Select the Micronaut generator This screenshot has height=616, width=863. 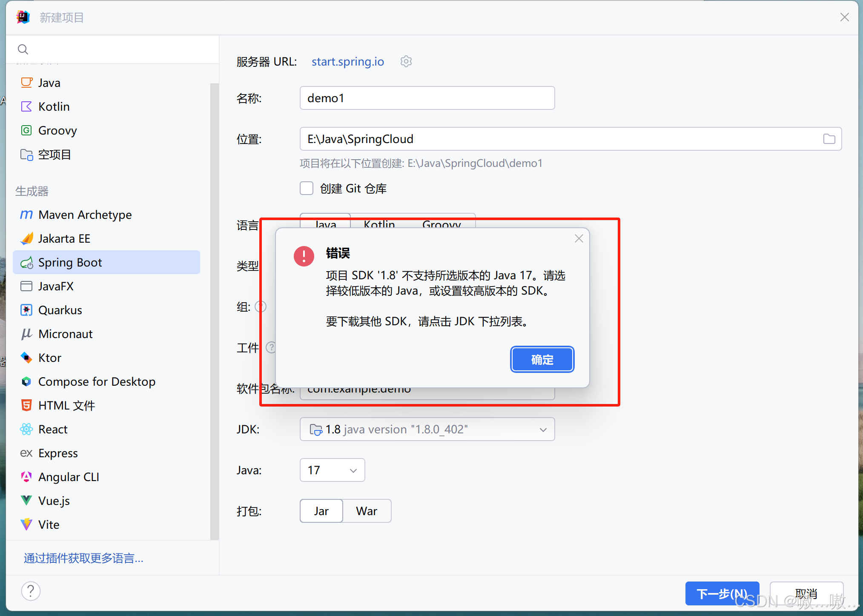pos(66,334)
